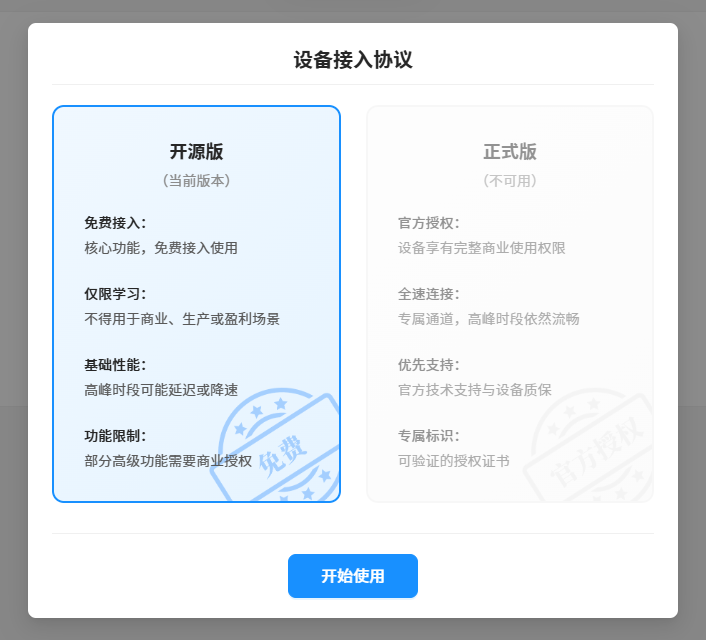Click the 专属标识 heading

click(x=429, y=436)
